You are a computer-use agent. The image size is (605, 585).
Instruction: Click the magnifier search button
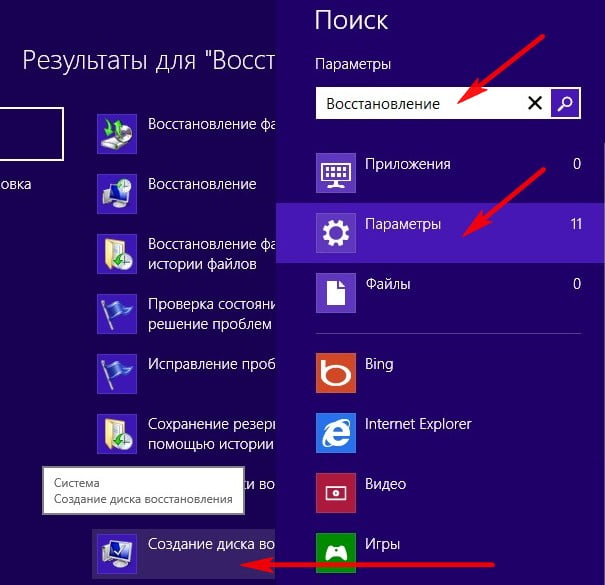pos(566,103)
